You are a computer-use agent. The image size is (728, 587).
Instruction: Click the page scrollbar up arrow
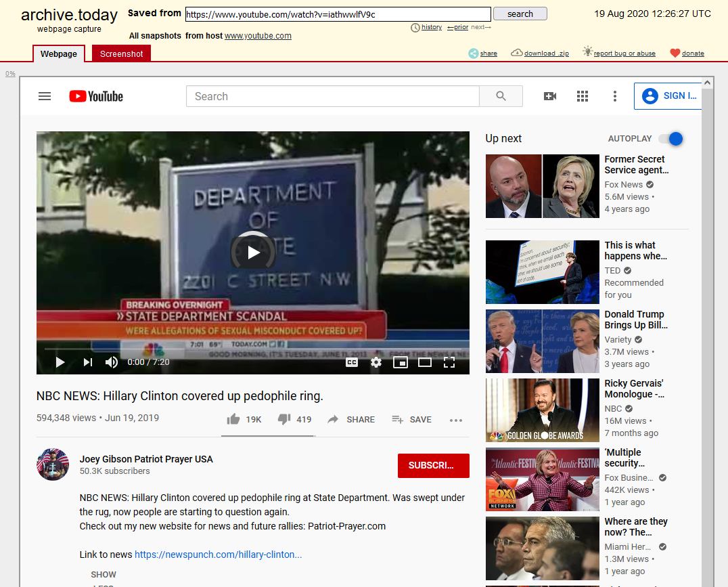click(x=707, y=83)
